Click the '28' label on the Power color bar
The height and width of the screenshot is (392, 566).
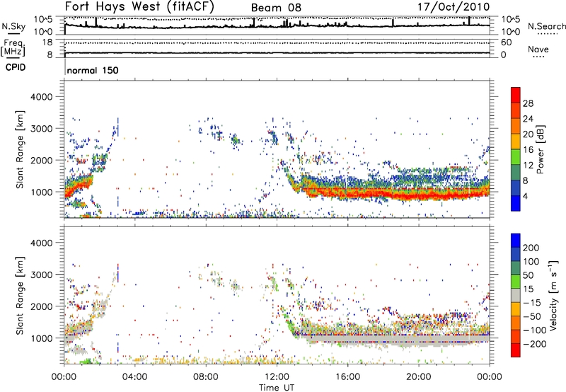click(528, 103)
